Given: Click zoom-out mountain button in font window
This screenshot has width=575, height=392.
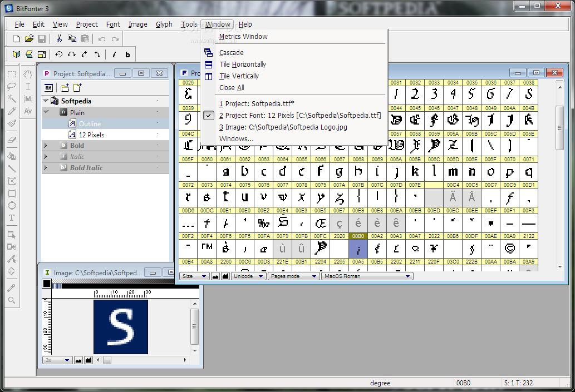Looking at the screenshot, I should tap(215, 276).
